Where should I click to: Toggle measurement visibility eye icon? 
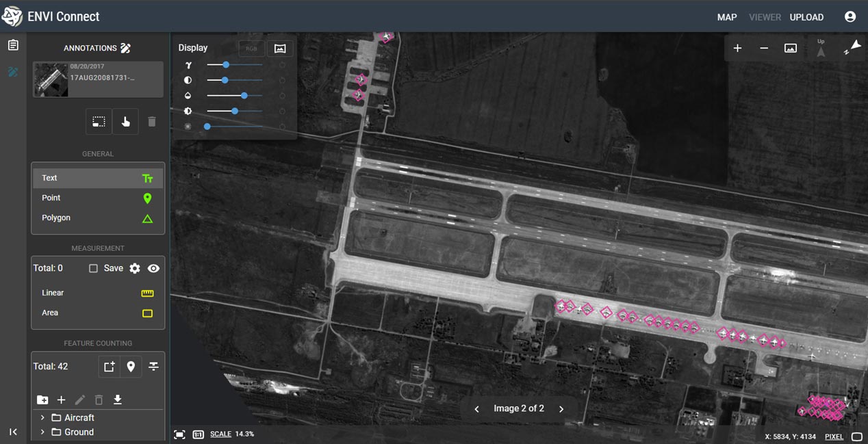(153, 268)
